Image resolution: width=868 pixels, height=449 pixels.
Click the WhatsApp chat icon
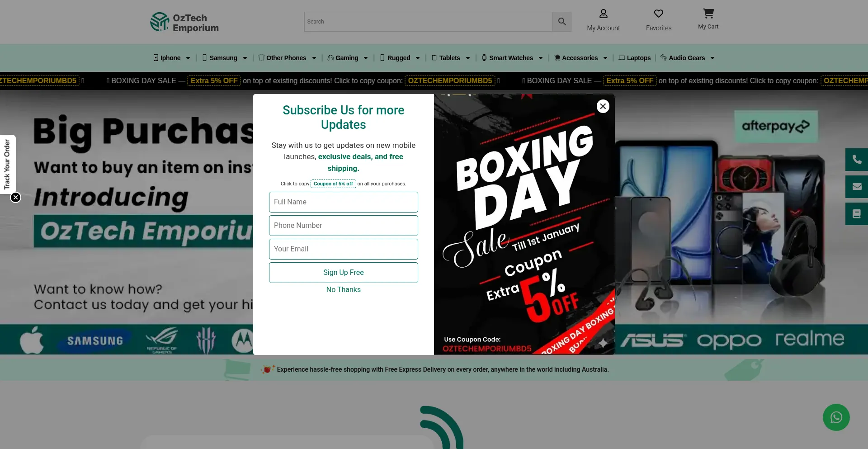tap(836, 417)
